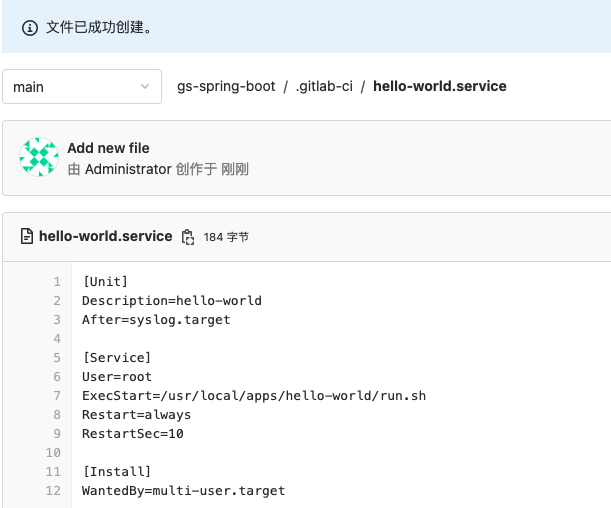This screenshot has height=508, width=611.
Task: Click the 文件已成功创建 banner message
Action: click(x=99, y=28)
